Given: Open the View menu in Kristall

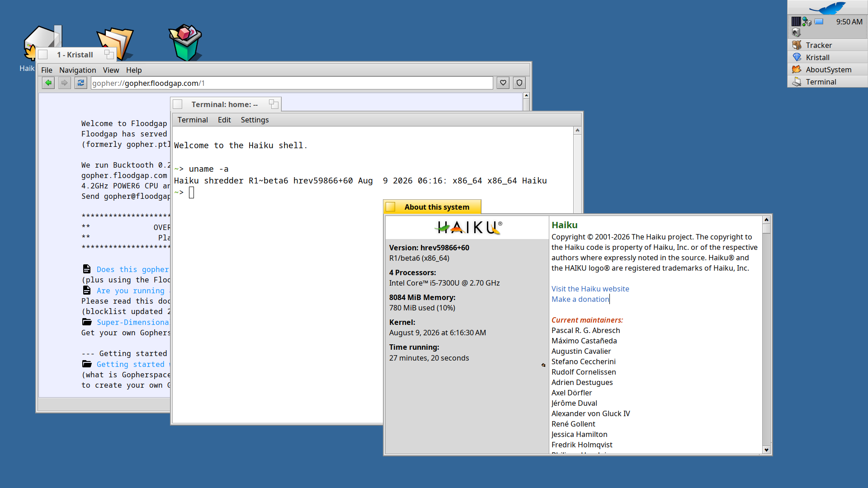Looking at the screenshot, I should pyautogui.click(x=111, y=70).
